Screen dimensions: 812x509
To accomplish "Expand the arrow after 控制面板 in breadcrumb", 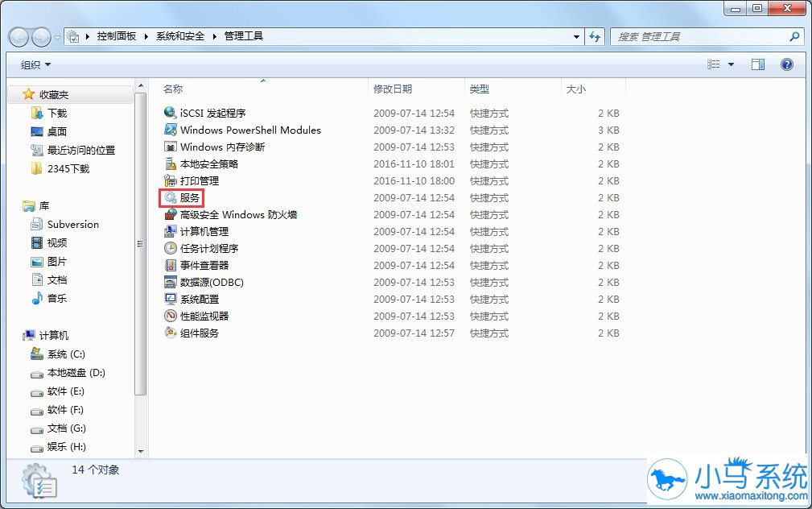I will [146, 36].
